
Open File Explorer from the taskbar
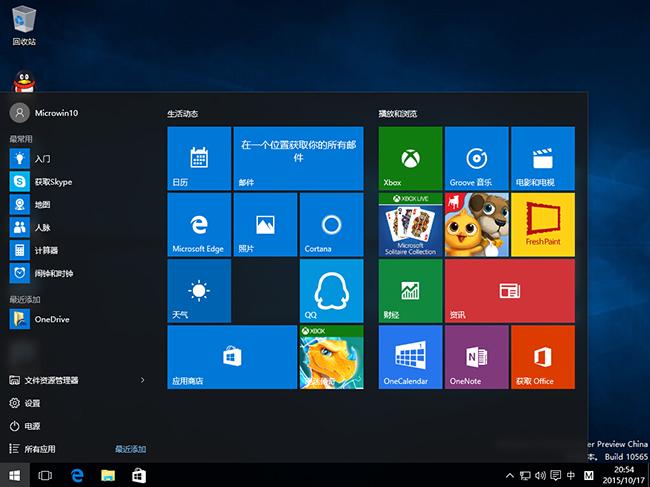(108, 475)
